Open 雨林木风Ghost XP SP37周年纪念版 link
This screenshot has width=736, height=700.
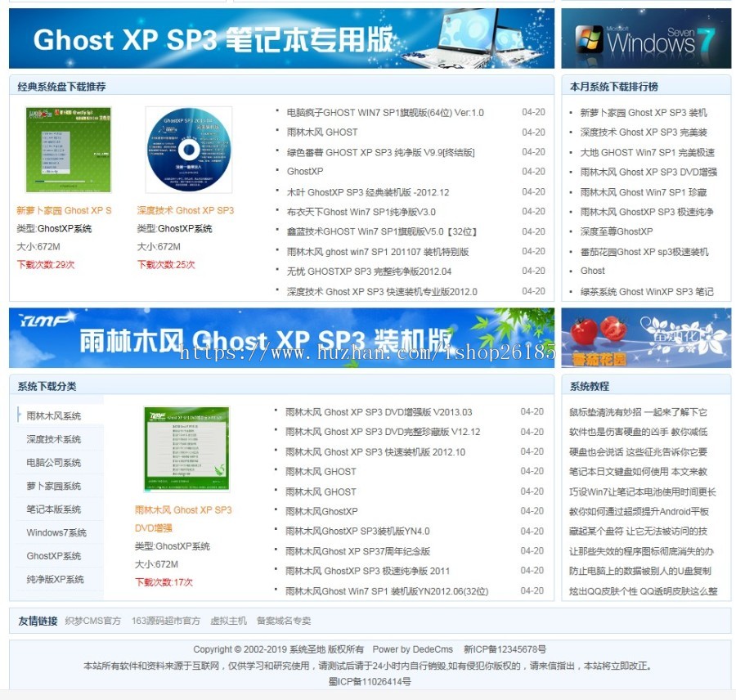point(357,551)
